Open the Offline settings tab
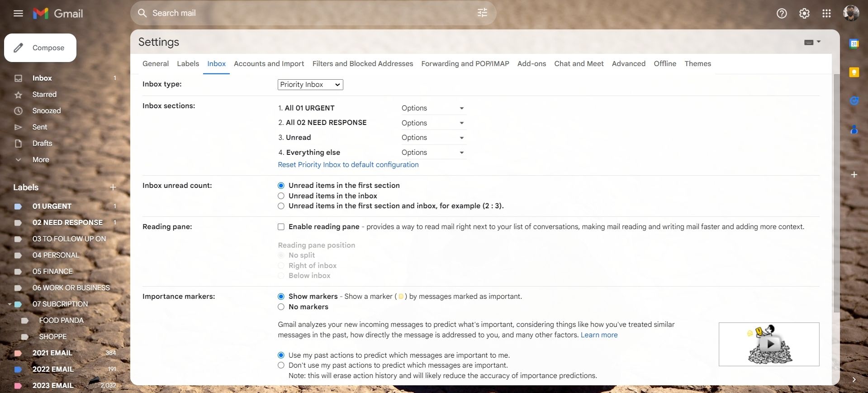The image size is (868, 393). pos(665,64)
